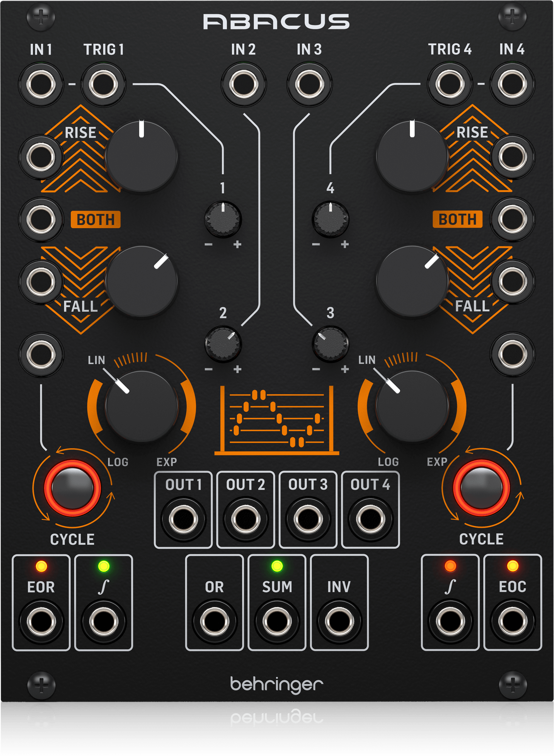Screen dimensions: 554x756
Task: Click the IN 1 input jack
Action: pos(41,84)
